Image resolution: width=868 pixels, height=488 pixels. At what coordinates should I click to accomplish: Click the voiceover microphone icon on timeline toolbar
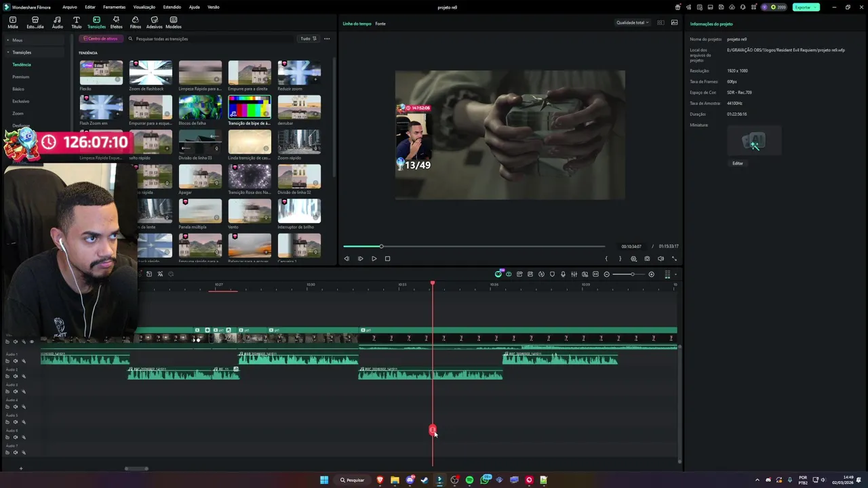[x=563, y=274]
